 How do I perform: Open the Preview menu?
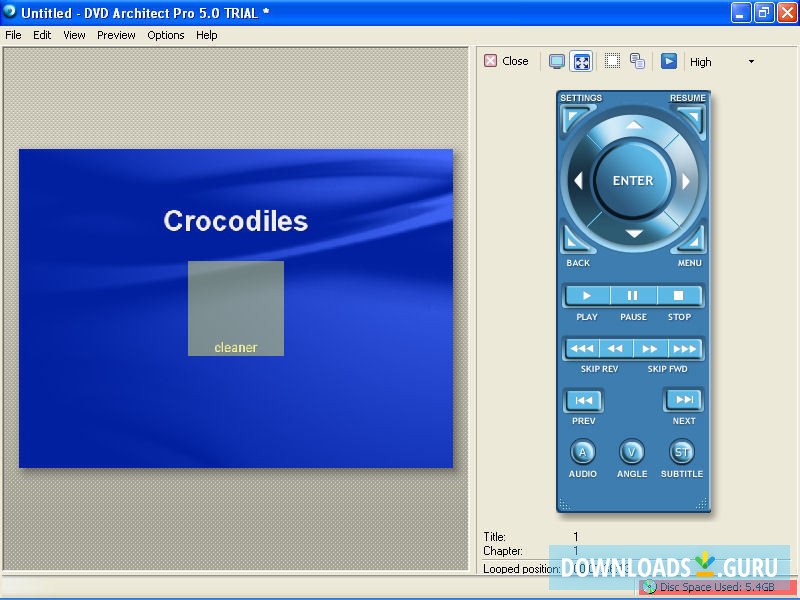pyautogui.click(x=116, y=35)
